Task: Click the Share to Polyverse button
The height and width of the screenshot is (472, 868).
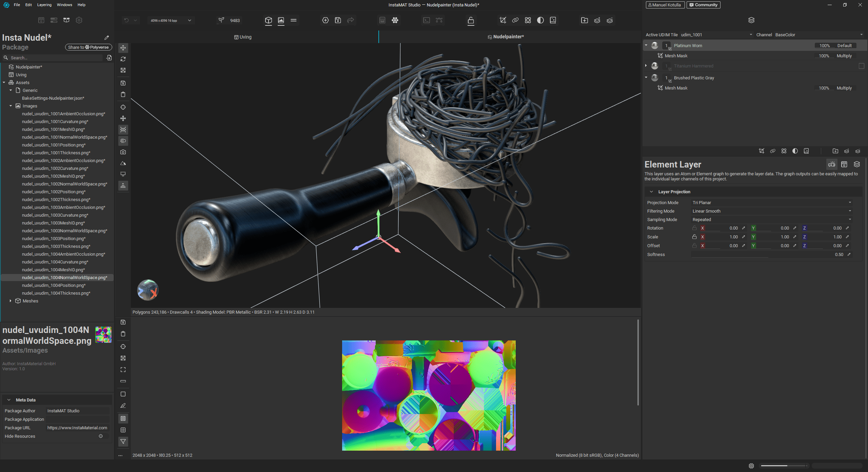Action: (x=88, y=47)
